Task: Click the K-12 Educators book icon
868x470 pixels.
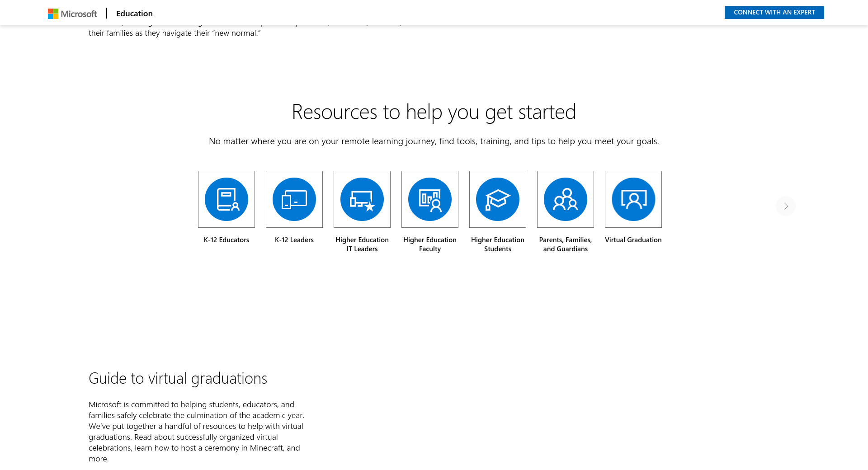Action: pyautogui.click(x=226, y=199)
